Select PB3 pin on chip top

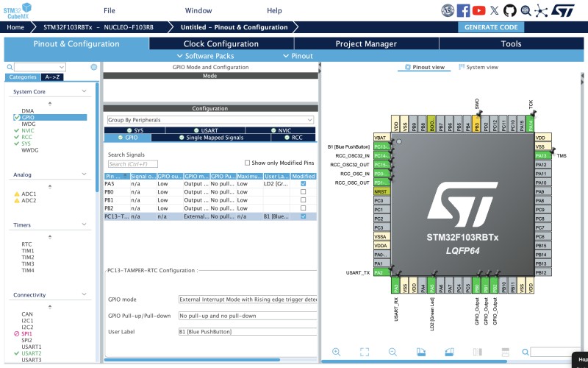[x=476, y=123]
